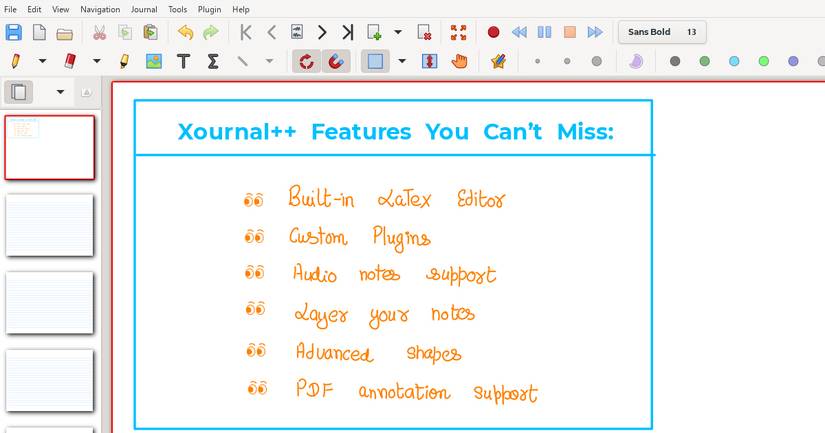Select the medium line thickness dot
Image resolution: width=825 pixels, height=433 pixels.
pyautogui.click(x=567, y=62)
